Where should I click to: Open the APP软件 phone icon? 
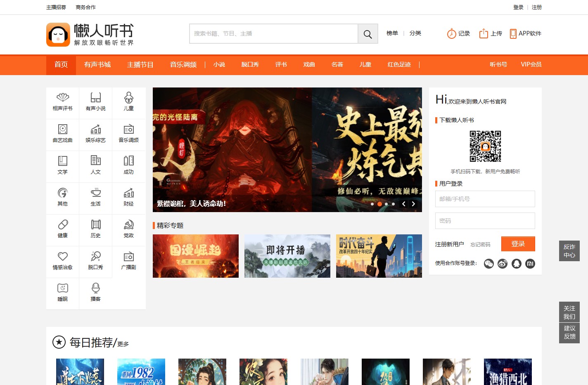coord(513,34)
